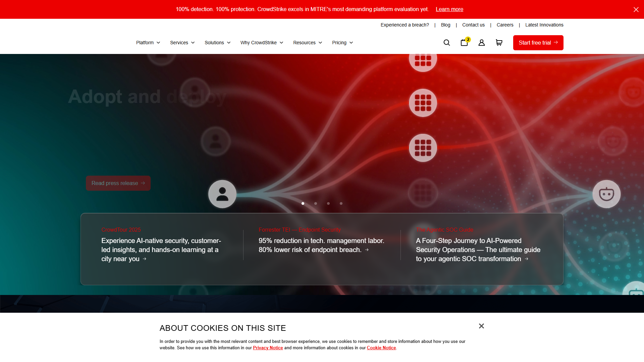Click arrow after agentic SOC guide text
The height and width of the screenshot is (362, 644).
[527, 259]
